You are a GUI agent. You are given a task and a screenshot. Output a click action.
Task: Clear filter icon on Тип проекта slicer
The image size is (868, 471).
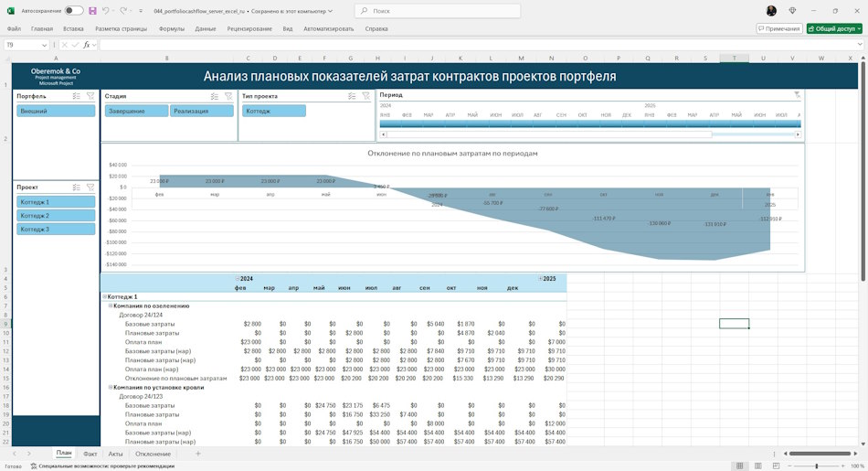(x=365, y=96)
